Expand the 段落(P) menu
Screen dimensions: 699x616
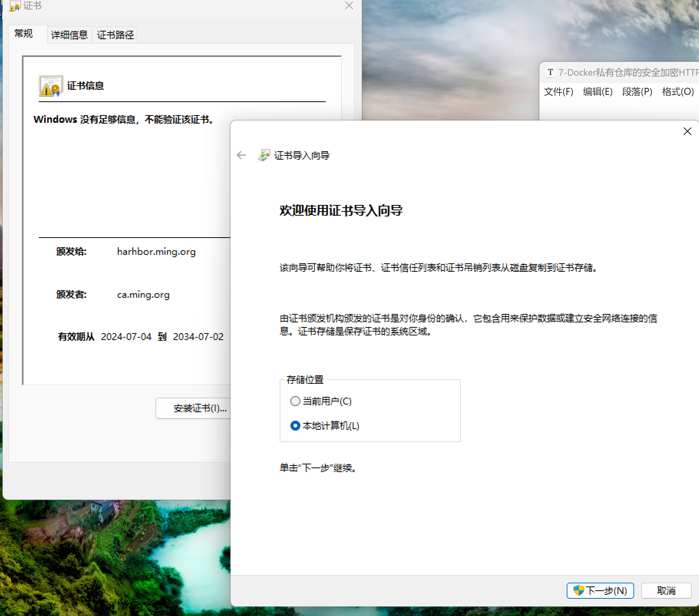pyautogui.click(x=637, y=92)
